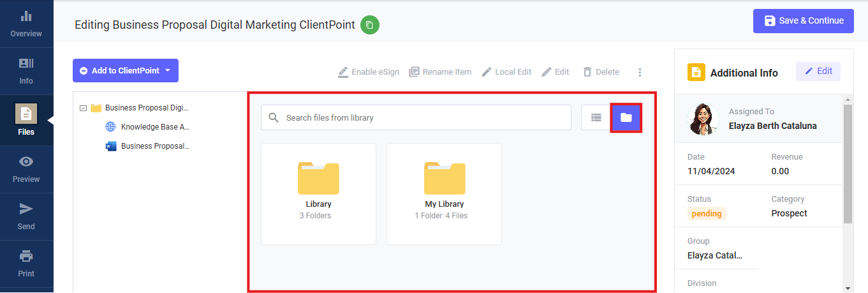Click the yellow Additional Info document icon
868x293 pixels.
(x=696, y=72)
